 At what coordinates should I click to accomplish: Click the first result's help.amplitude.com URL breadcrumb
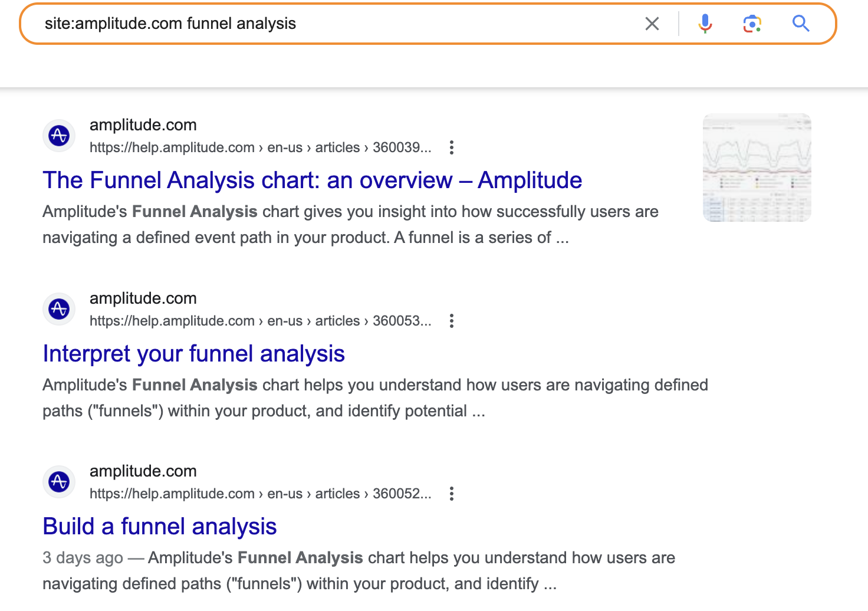coord(260,147)
